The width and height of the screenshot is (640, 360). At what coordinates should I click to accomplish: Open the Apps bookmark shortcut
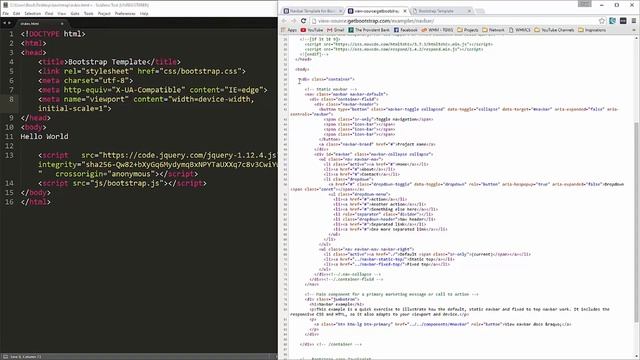289,30
